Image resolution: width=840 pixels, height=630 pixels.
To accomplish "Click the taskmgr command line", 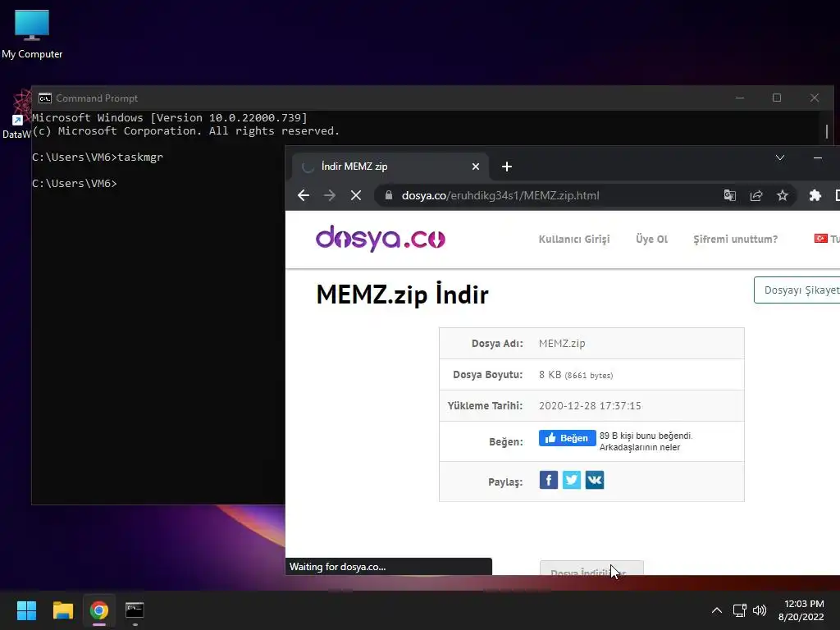I will point(98,157).
